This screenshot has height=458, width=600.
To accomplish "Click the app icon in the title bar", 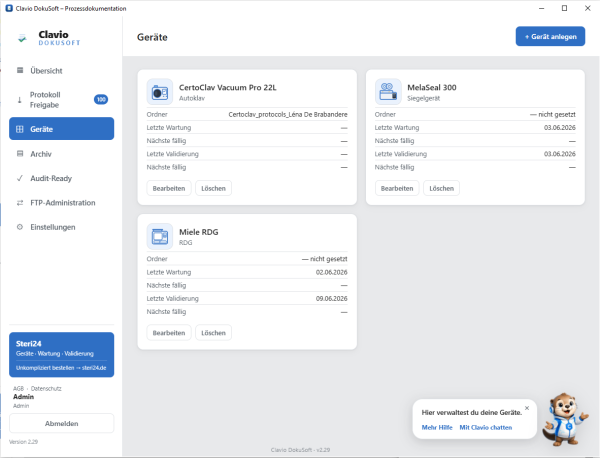I will pyautogui.click(x=9, y=8).
